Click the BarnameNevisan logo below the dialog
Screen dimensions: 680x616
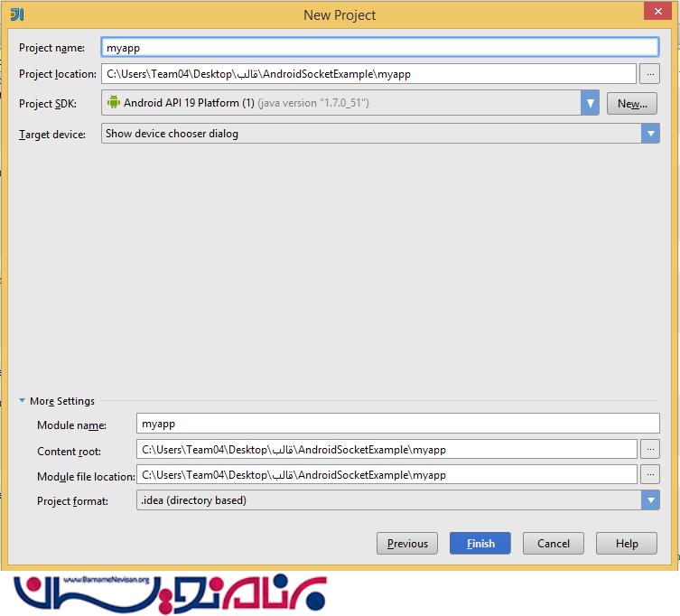(x=170, y=593)
